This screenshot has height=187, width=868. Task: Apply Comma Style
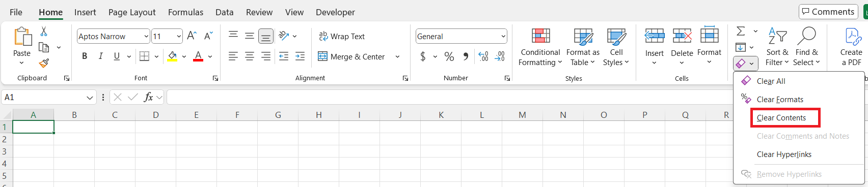click(466, 56)
